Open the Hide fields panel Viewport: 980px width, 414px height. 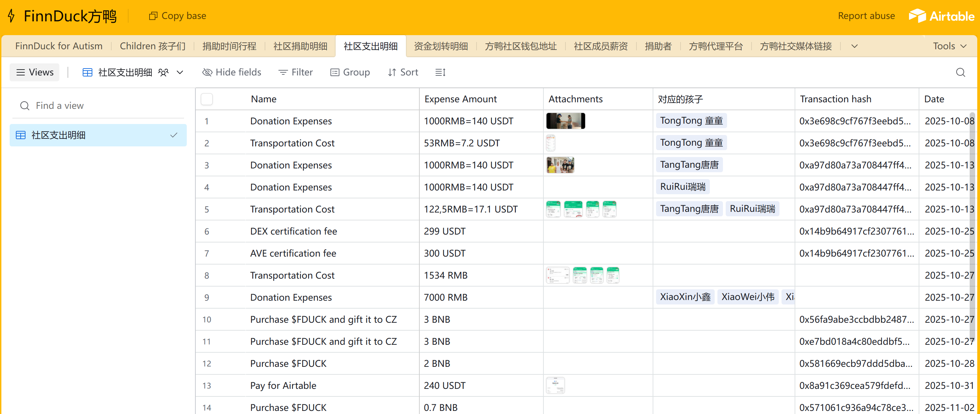(x=232, y=72)
